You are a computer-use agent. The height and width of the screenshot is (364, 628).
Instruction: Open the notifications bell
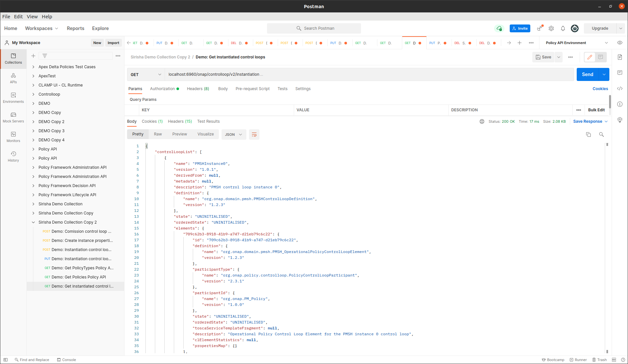(x=563, y=28)
